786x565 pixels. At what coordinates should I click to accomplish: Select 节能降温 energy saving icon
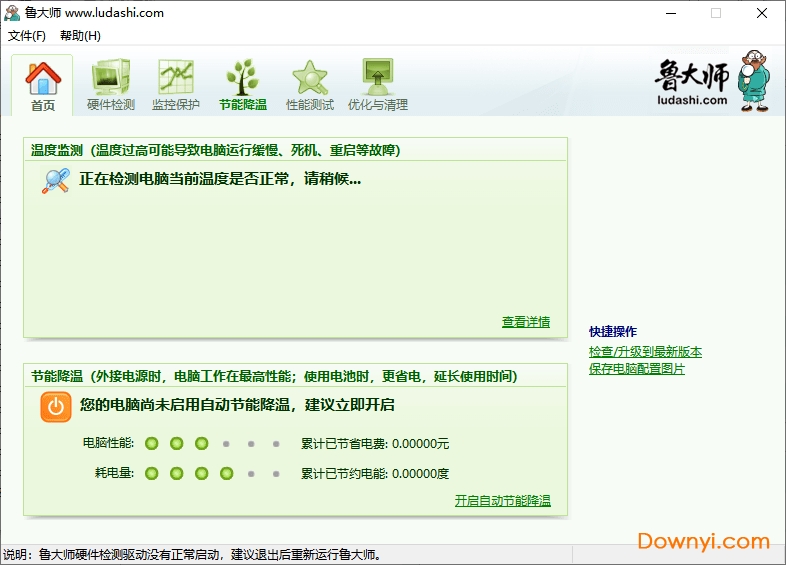point(243,78)
